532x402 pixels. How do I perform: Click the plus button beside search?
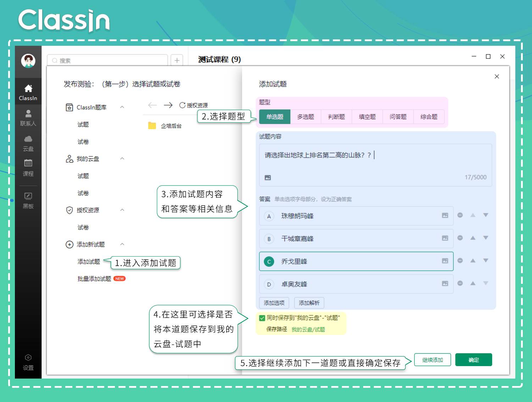coord(177,60)
